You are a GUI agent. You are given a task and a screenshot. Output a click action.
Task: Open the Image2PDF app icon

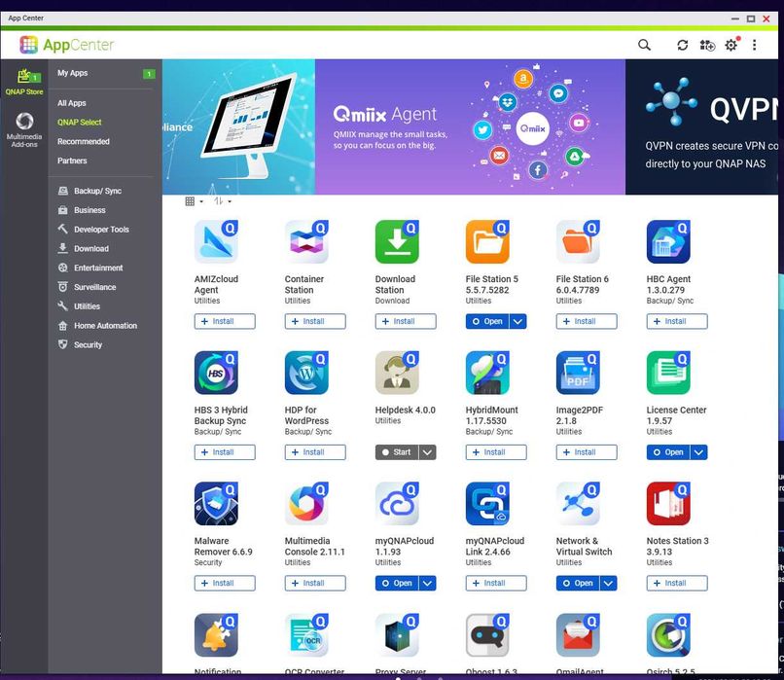pos(578,373)
